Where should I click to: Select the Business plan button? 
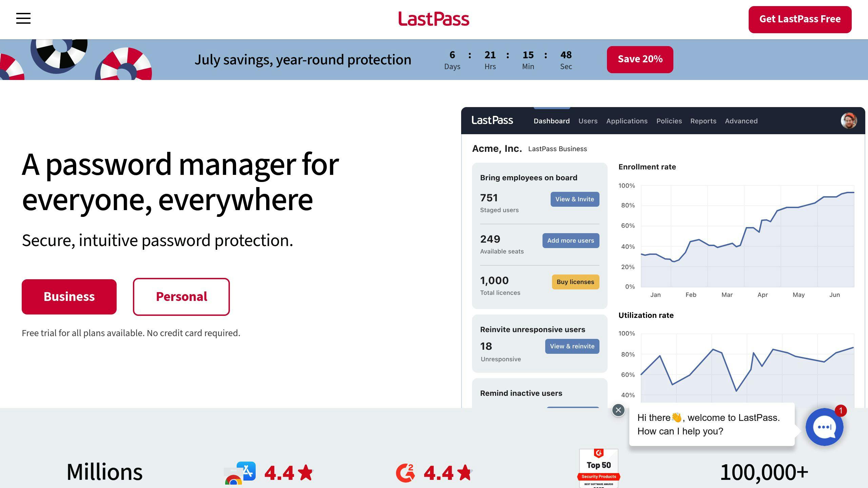click(x=69, y=297)
